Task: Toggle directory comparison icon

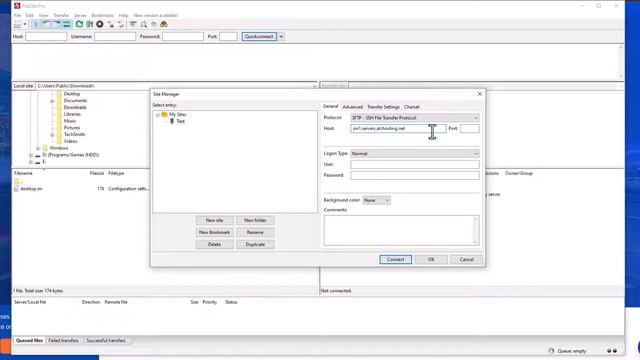Action: pyautogui.click(x=143, y=24)
